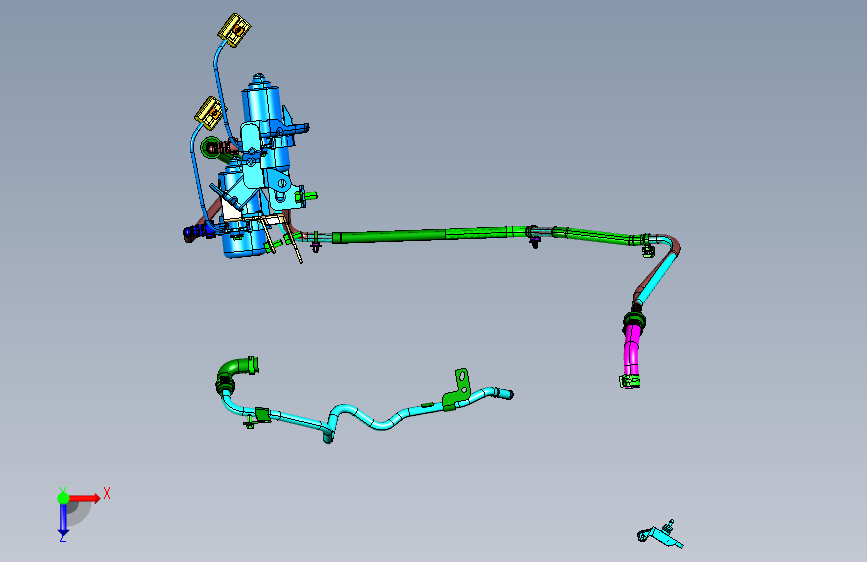Select the small cyan bracket at bottom right
Image resolution: width=867 pixels, height=562 pixels.
[x=661, y=535]
